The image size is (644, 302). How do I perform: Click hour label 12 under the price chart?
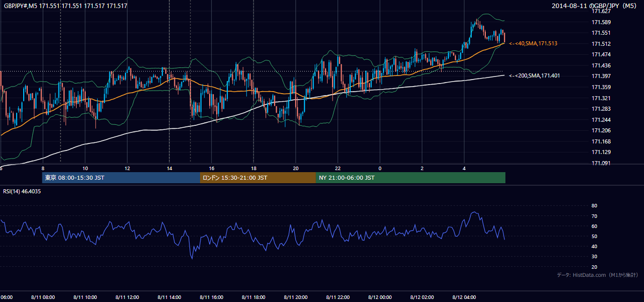pyautogui.click(x=127, y=169)
